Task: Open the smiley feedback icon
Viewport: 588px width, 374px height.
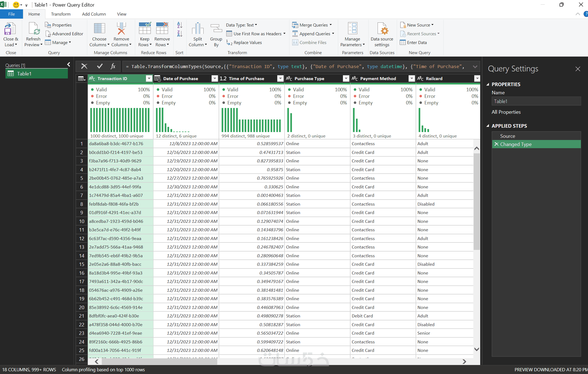Action: click(x=16, y=5)
